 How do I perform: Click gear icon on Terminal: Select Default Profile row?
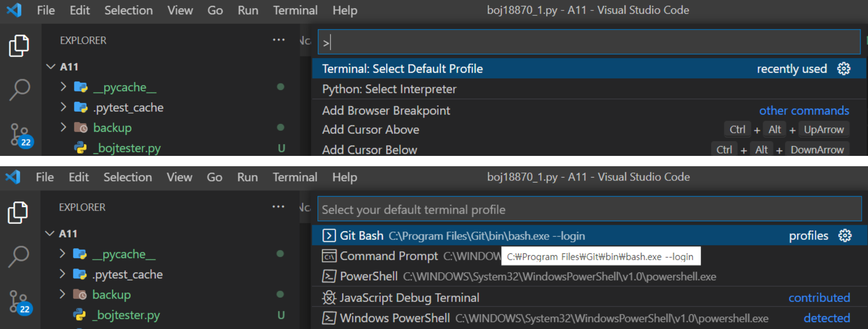(x=844, y=68)
